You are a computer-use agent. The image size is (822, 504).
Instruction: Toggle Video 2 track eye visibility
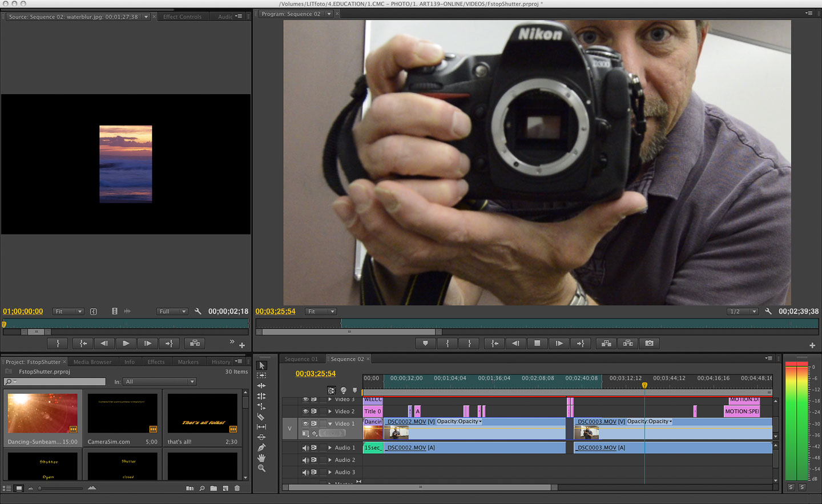(305, 411)
